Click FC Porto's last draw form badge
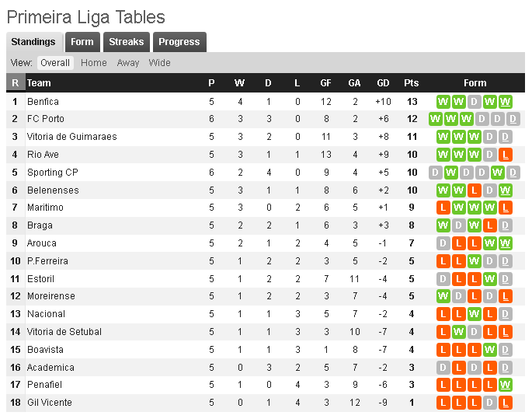 (x=513, y=119)
